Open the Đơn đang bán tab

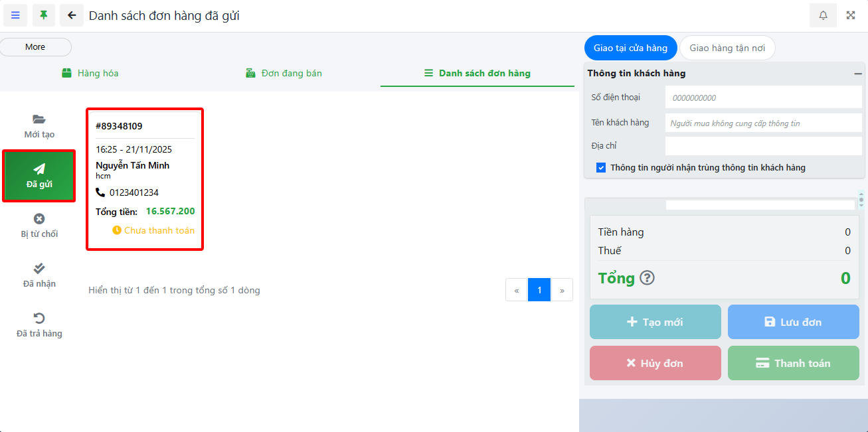[x=284, y=73]
